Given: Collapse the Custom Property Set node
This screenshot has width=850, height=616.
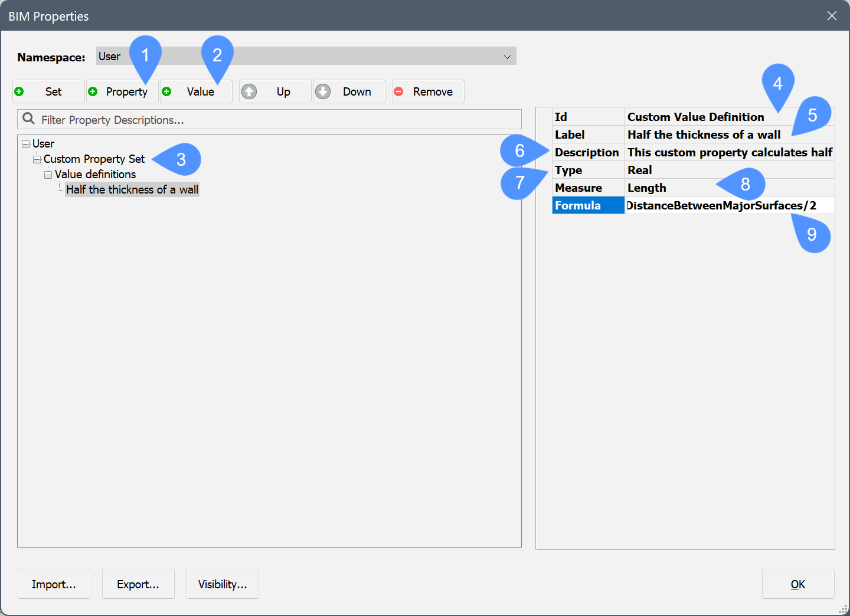Looking at the screenshot, I should click(37, 159).
